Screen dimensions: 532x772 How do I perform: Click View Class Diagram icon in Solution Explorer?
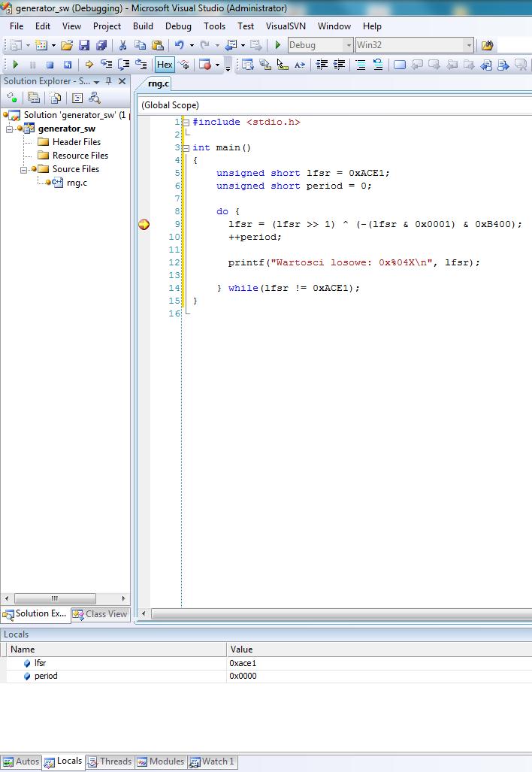click(x=95, y=98)
